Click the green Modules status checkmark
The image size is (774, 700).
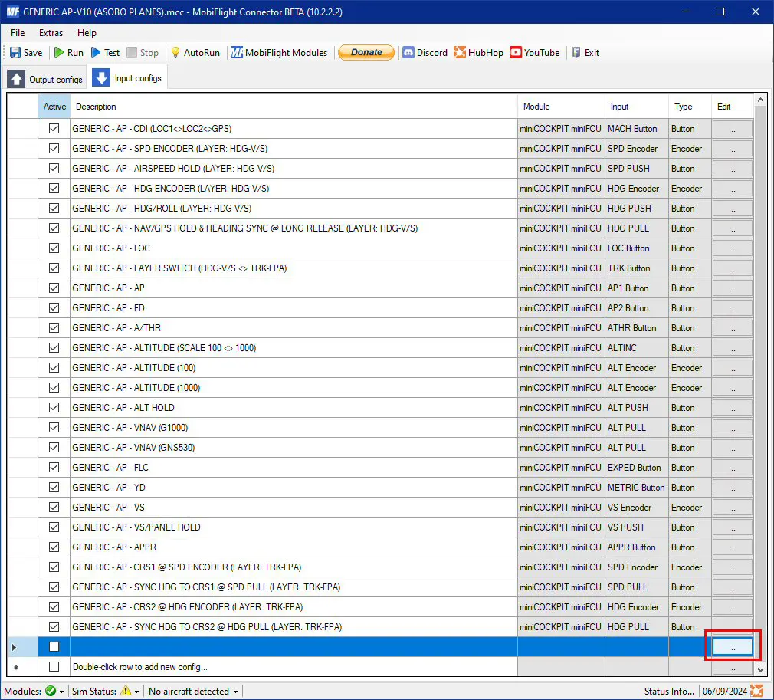coord(51,691)
